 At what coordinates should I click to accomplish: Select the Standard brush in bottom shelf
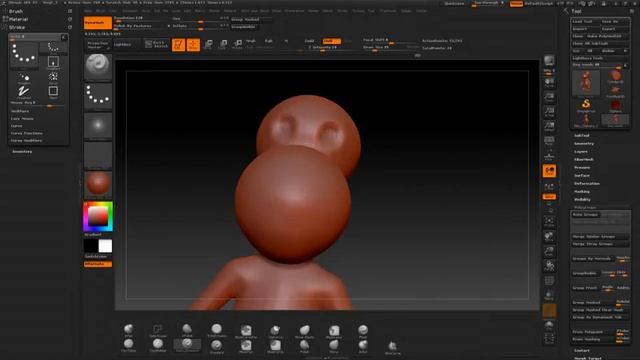[216, 346]
